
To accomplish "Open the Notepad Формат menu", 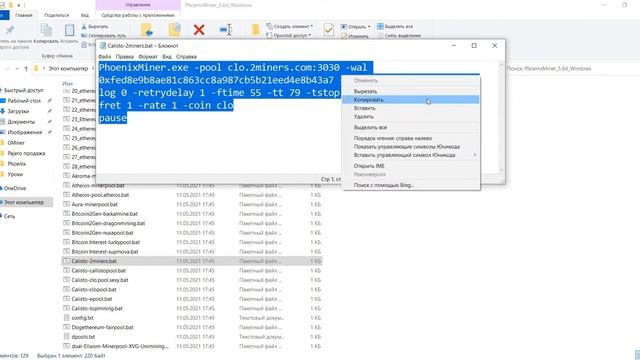I will 148,57.
